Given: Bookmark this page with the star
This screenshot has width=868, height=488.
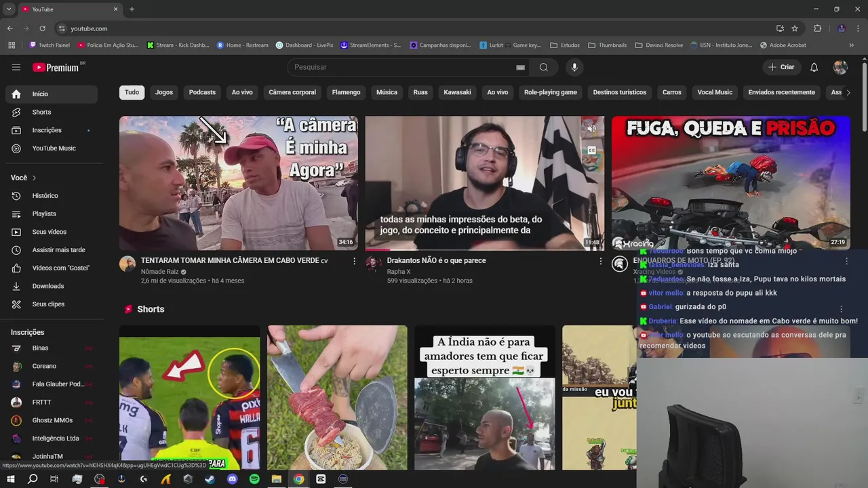Looking at the screenshot, I should click(x=795, y=28).
